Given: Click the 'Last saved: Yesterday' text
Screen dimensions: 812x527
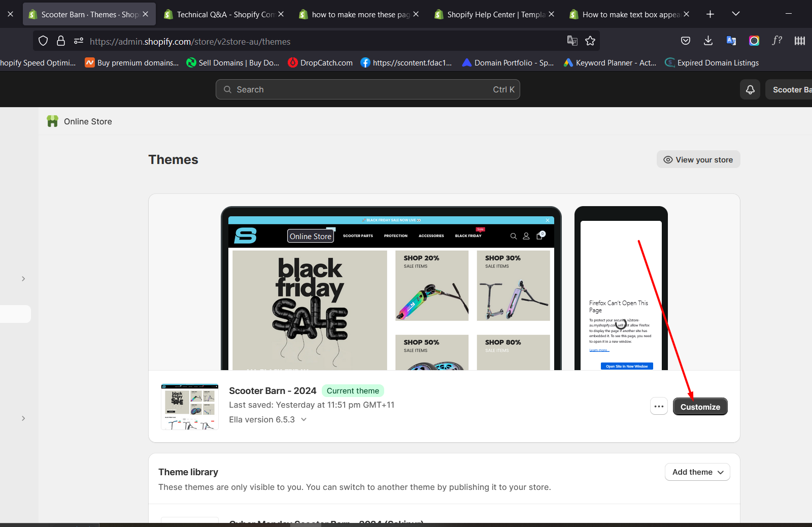Looking at the screenshot, I should point(312,405).
